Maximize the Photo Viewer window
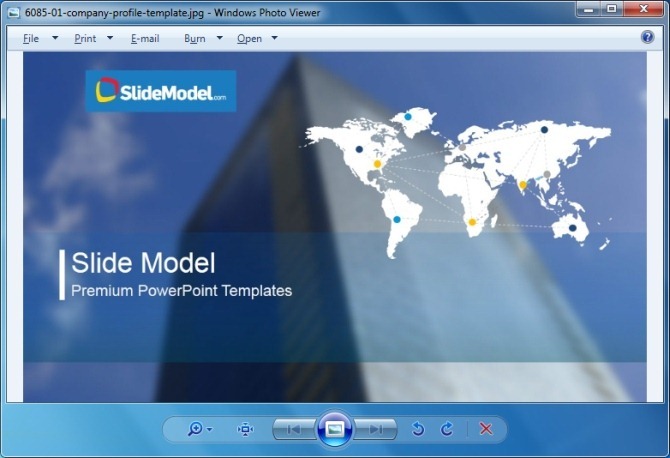This screenshot has height=458, width=670. (x=612, y=9)
